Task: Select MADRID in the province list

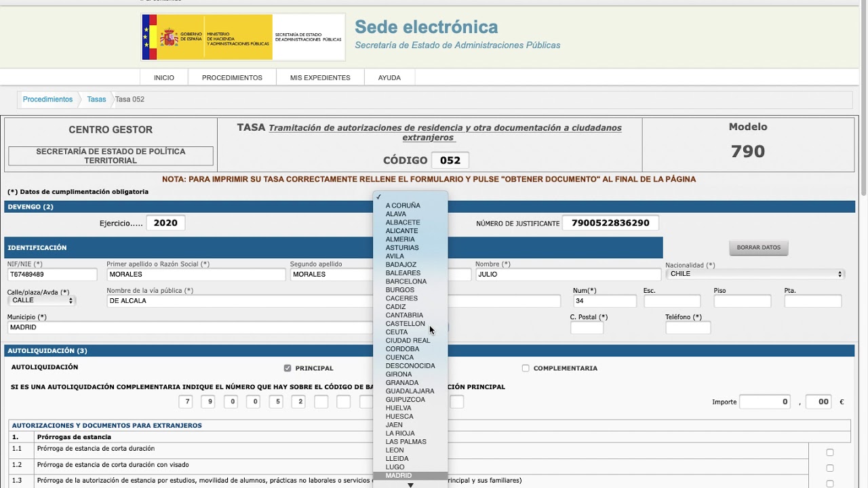Action: point(410,476)
